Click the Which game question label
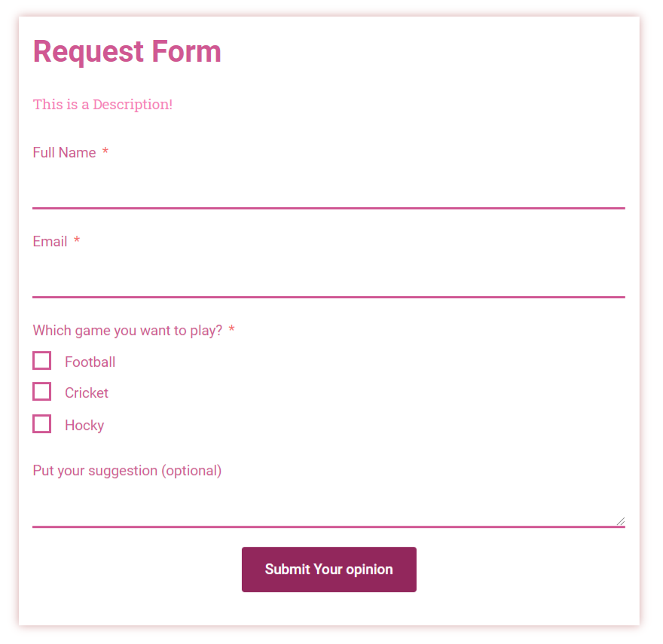 tap(127, 331)
